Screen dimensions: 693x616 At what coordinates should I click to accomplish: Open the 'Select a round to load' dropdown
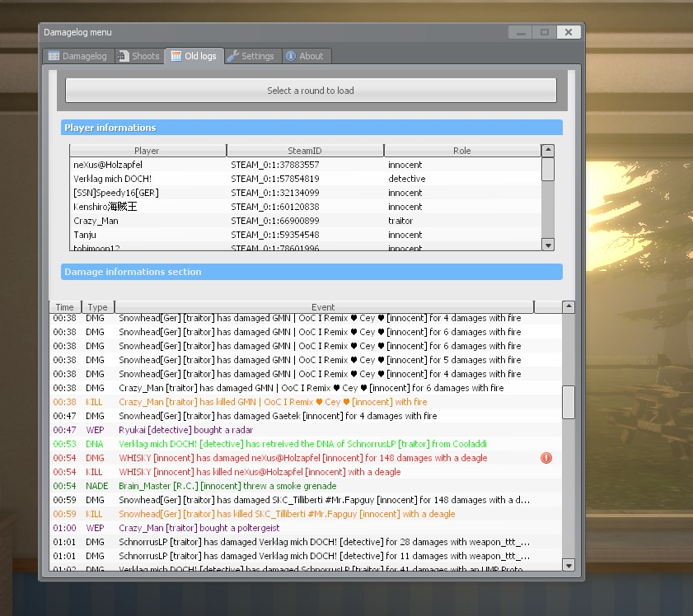pyautogui.click(x=311, y=91)
